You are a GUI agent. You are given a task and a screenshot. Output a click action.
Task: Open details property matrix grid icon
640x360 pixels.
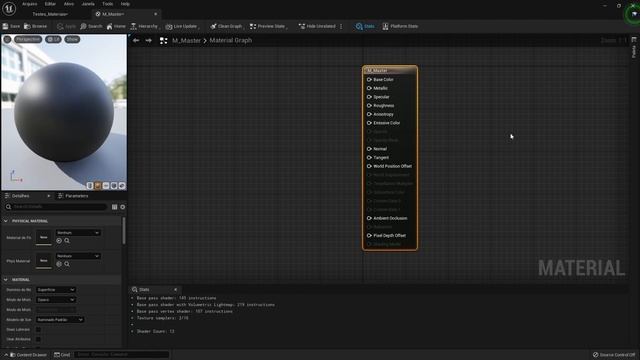coord(114,207)
